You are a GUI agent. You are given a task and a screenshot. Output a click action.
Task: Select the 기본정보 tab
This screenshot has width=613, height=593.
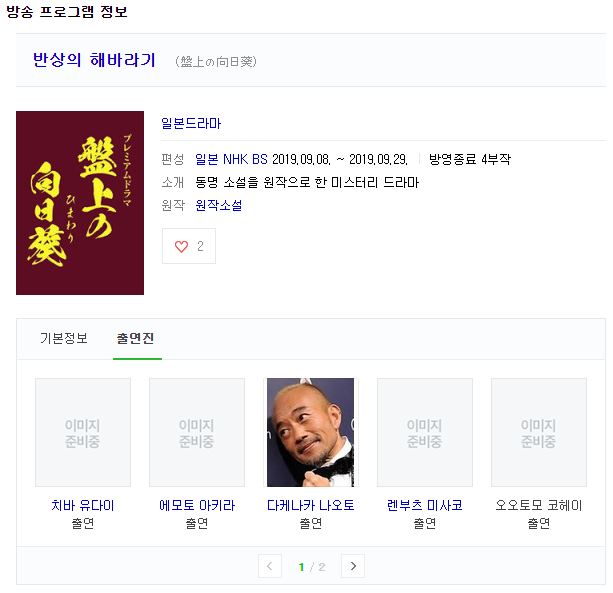coord(64,338)
